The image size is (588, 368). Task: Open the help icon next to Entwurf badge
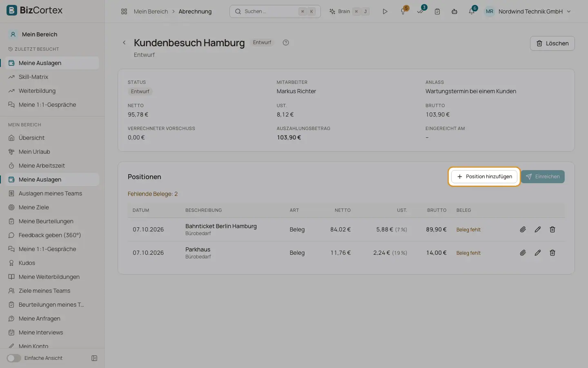[x=286, y=43]
